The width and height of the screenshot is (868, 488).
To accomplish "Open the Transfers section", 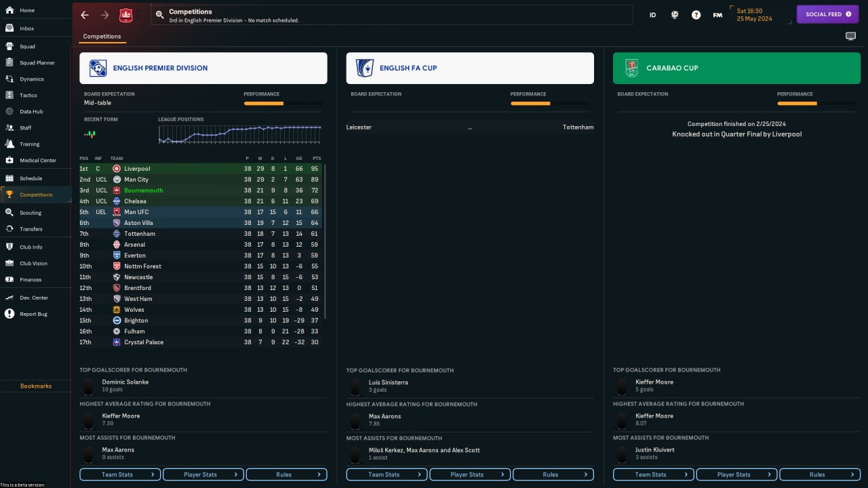I will tap(31, 229).
